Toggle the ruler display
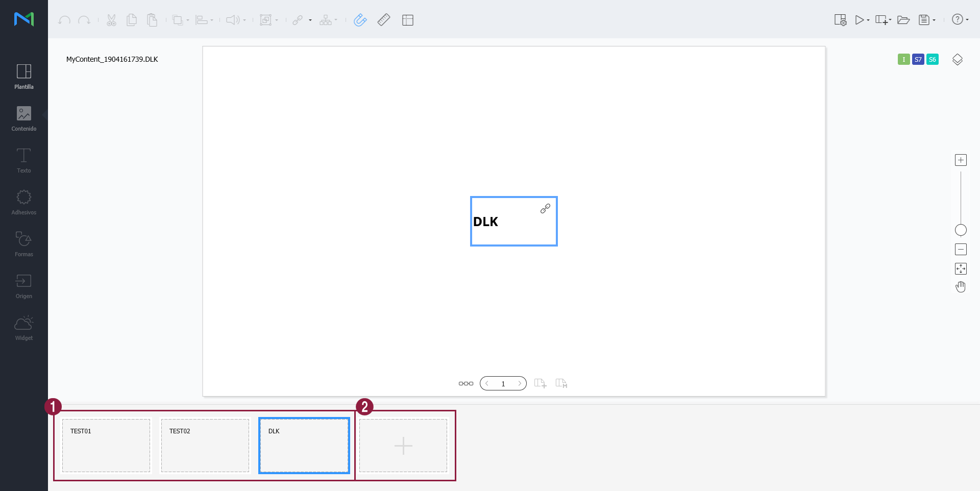The image size is (980, 491). point(384,20)
